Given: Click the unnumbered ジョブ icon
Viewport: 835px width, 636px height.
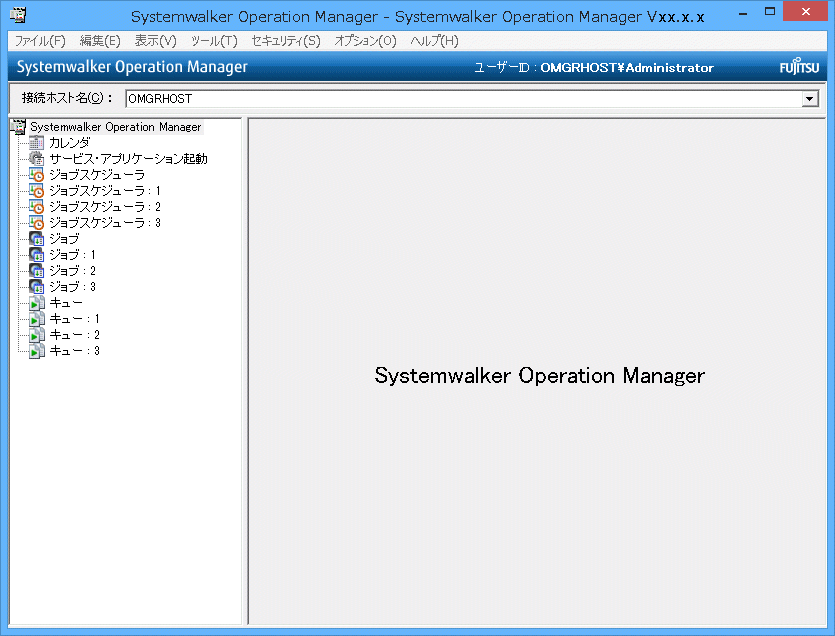Looking at the screenshot, I should click(x=36, y=239).
